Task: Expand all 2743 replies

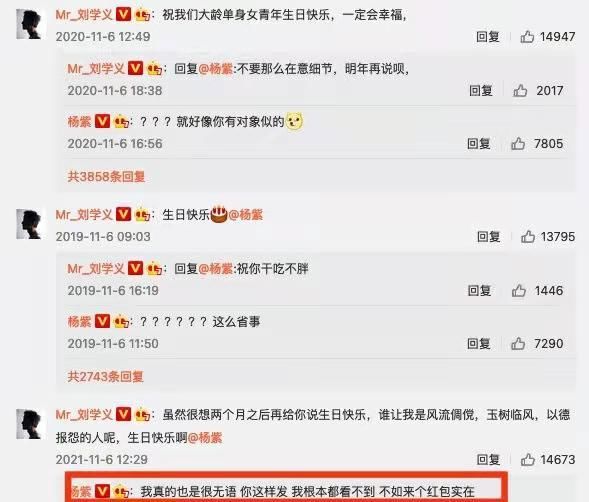Action: (x=106, y=376)
